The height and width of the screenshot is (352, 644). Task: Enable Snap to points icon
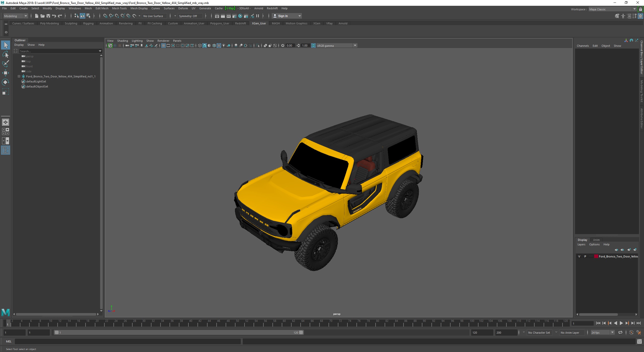(117, 16)
